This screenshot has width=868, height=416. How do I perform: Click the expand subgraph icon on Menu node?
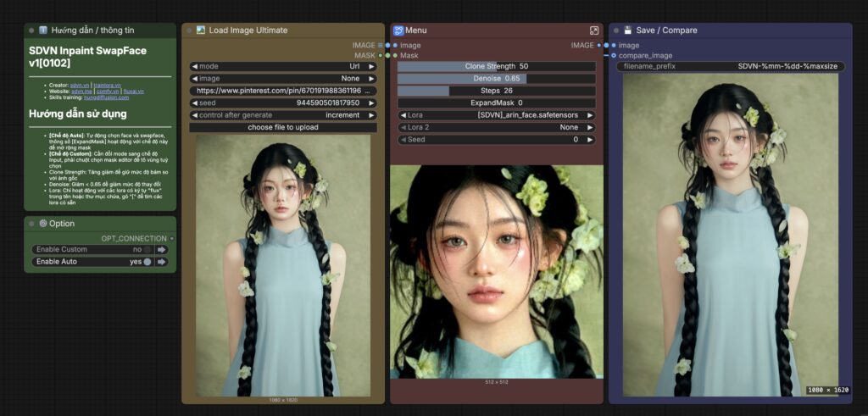tap(593, 31)
